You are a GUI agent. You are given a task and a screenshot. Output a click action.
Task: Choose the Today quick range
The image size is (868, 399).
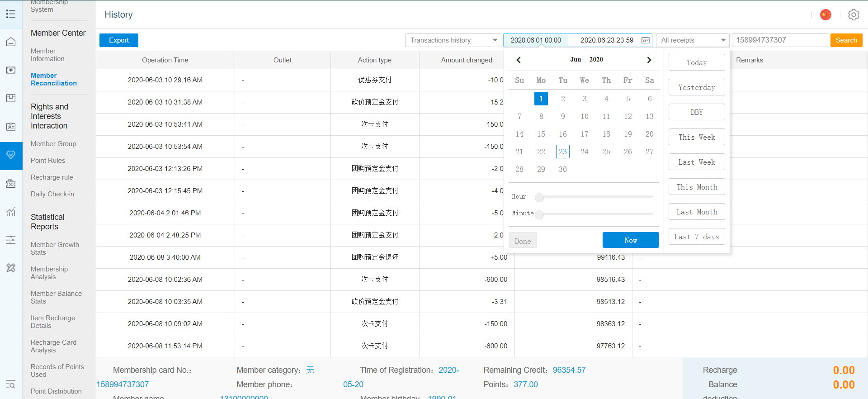click(697, 62)
